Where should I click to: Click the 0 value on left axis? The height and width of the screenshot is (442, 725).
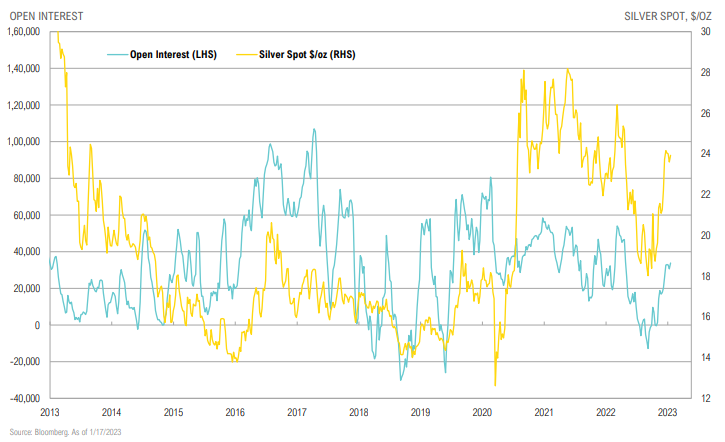point(35,325)
